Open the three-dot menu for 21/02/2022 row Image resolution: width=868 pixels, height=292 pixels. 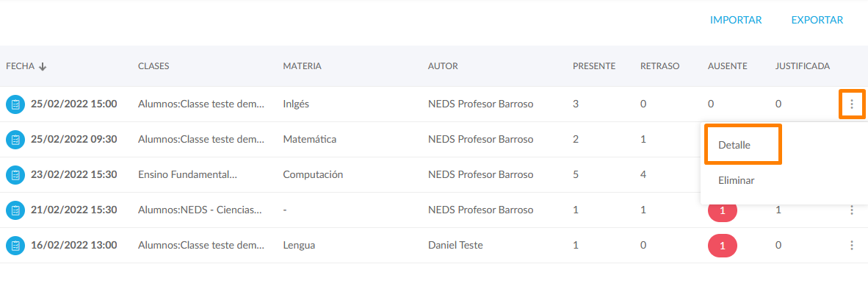click(852, 210)
